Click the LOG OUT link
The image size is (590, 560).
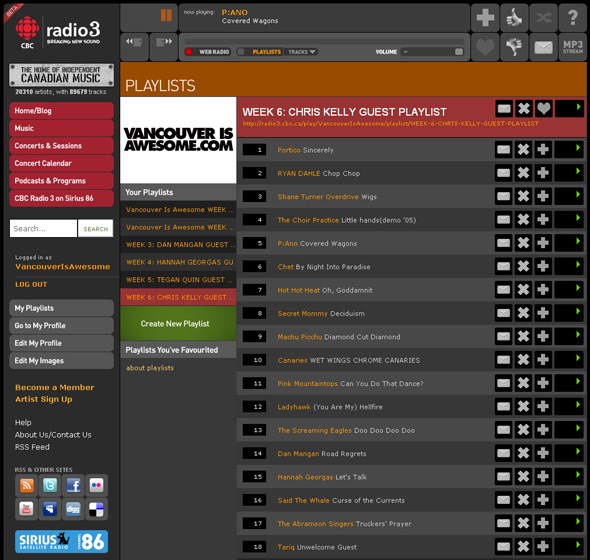pyautogui.click(x=31, y=285)
